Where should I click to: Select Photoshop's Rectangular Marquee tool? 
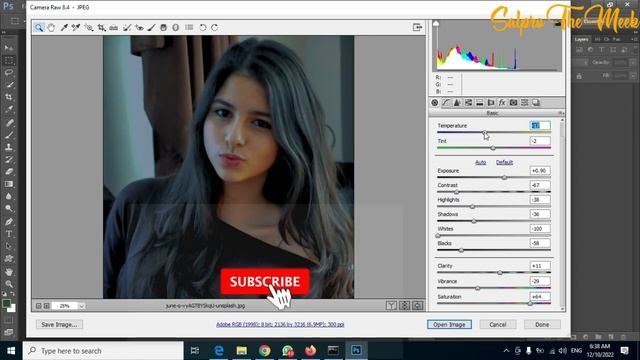click(x=9, y=60)
